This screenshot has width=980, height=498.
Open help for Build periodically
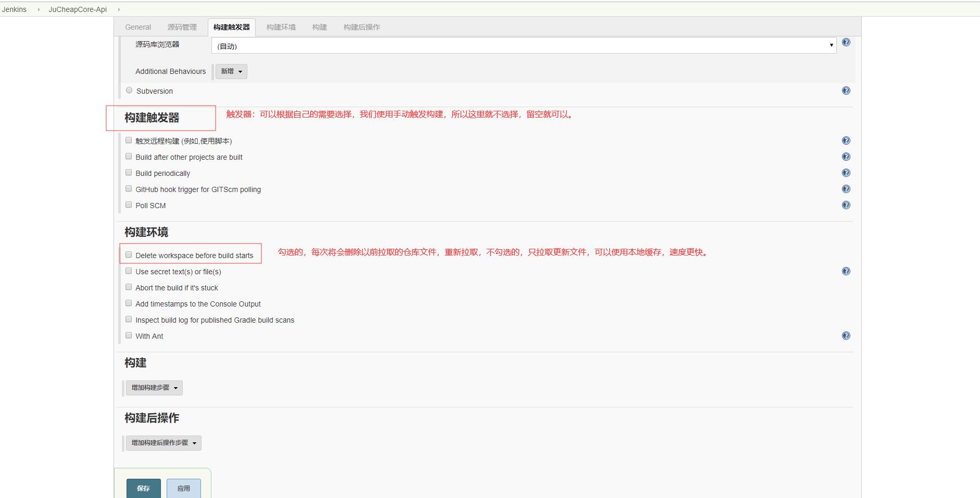tap(846, 173)
